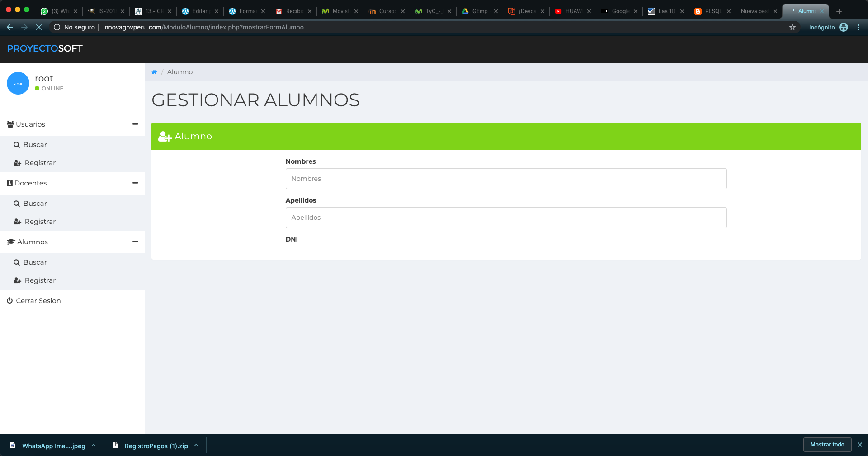The width and height of the screenshot is (868, 456).
Task: Open Chrome three-dot menu
Action: (x=858, y=27)
